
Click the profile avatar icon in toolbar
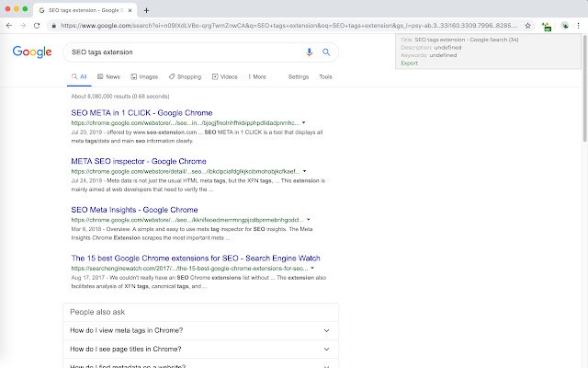(565, 26)
